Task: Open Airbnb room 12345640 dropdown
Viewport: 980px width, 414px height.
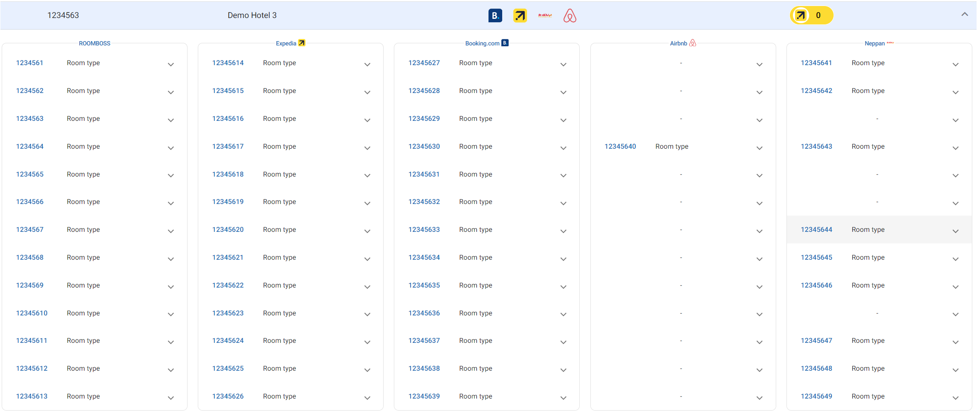Action: click(759, 148)
